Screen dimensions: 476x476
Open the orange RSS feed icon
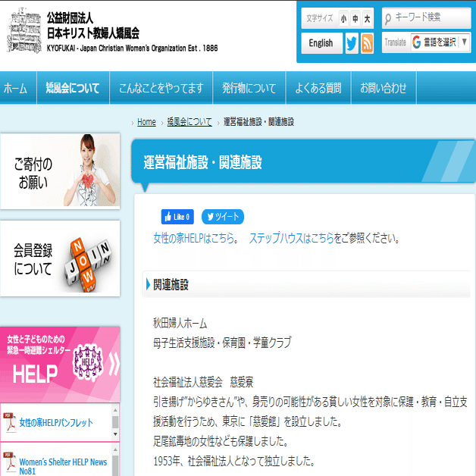(x=367, y=43)
